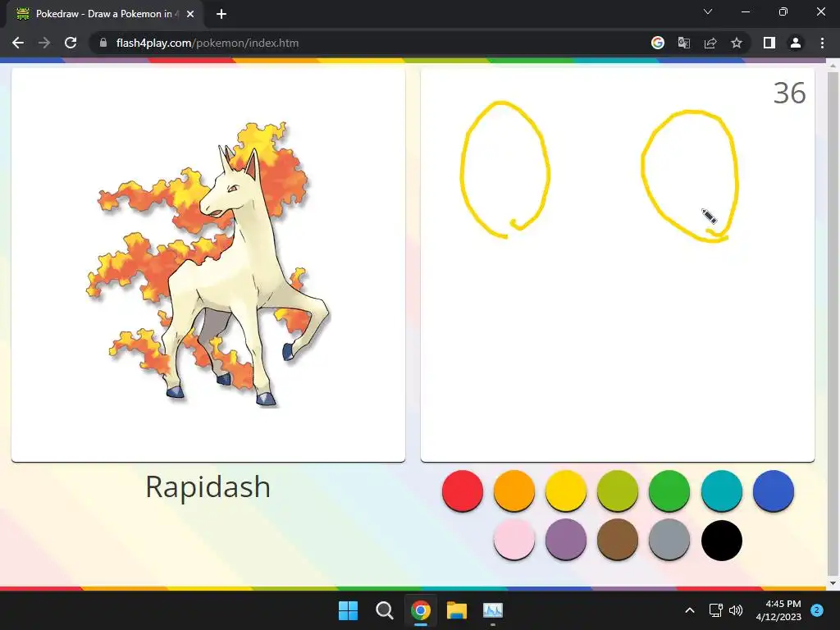
Task: Focus the address bar URL
Action: click(208, 43)
